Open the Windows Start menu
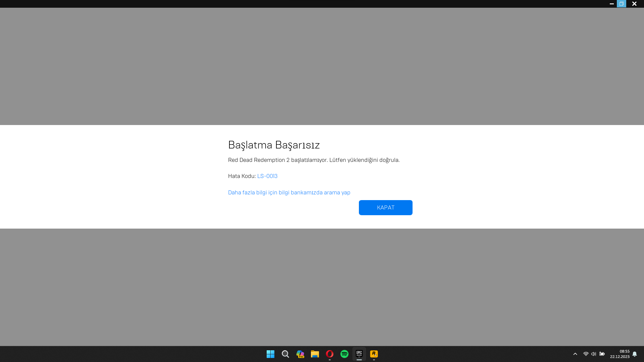 pyautogui.click(x=270, y=354)
